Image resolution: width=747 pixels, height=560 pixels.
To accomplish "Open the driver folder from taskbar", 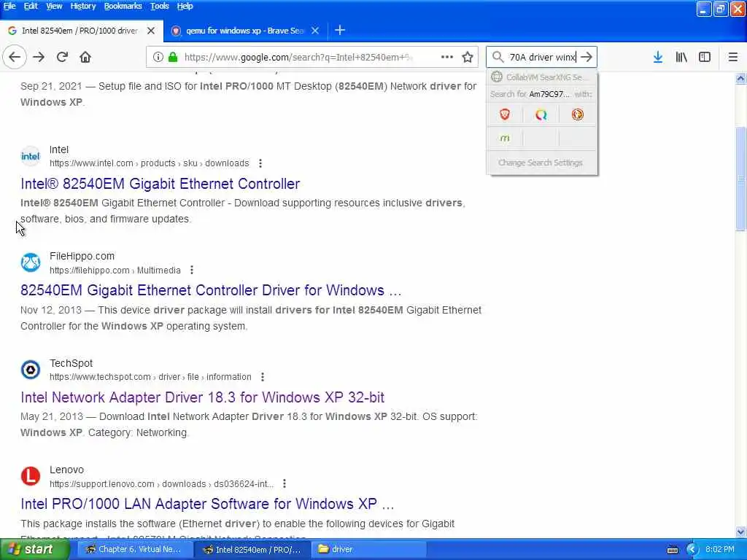I will [x=368, y=549].
